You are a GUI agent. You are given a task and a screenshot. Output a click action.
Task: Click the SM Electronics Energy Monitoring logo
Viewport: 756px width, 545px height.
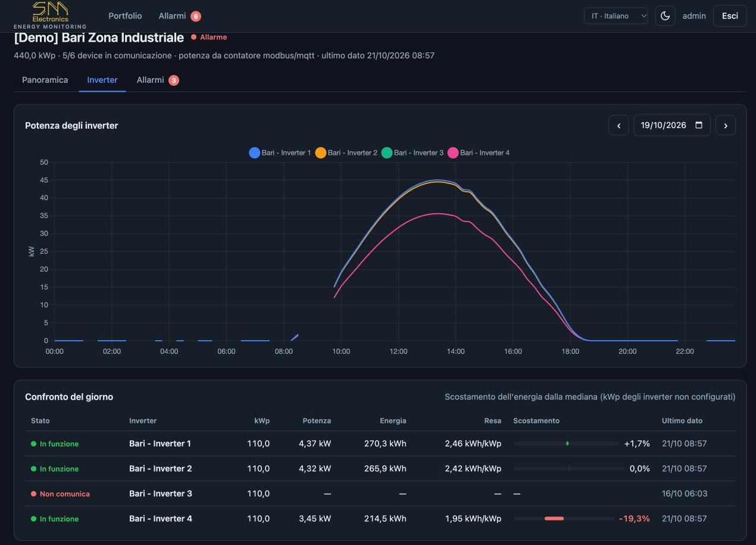point(50,15)
